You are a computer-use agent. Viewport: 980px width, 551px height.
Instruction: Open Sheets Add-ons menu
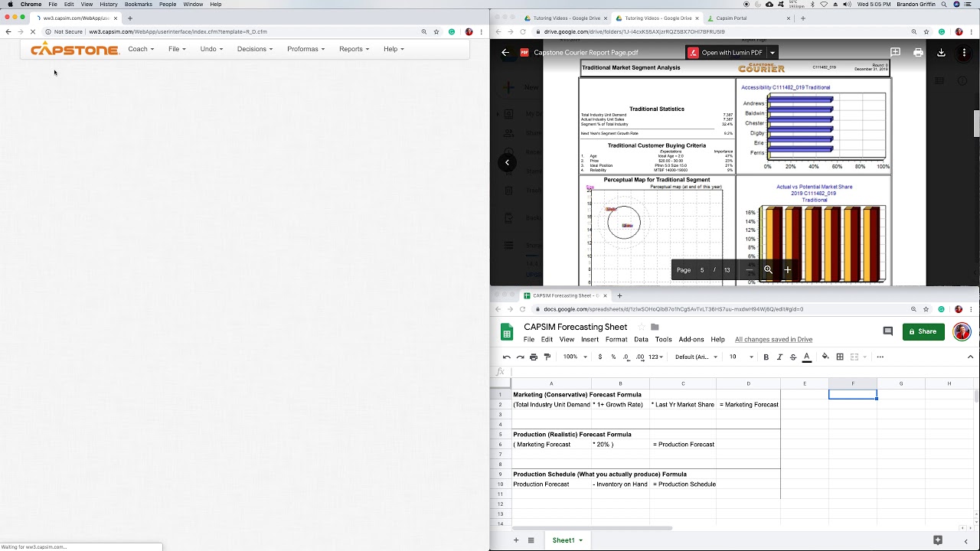pyautogui.click(x=691, y=339)
